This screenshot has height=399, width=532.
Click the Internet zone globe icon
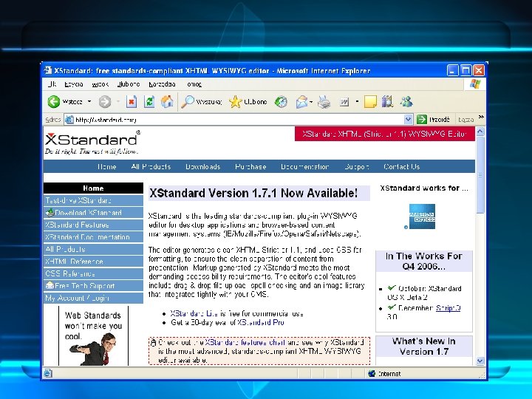372,373
